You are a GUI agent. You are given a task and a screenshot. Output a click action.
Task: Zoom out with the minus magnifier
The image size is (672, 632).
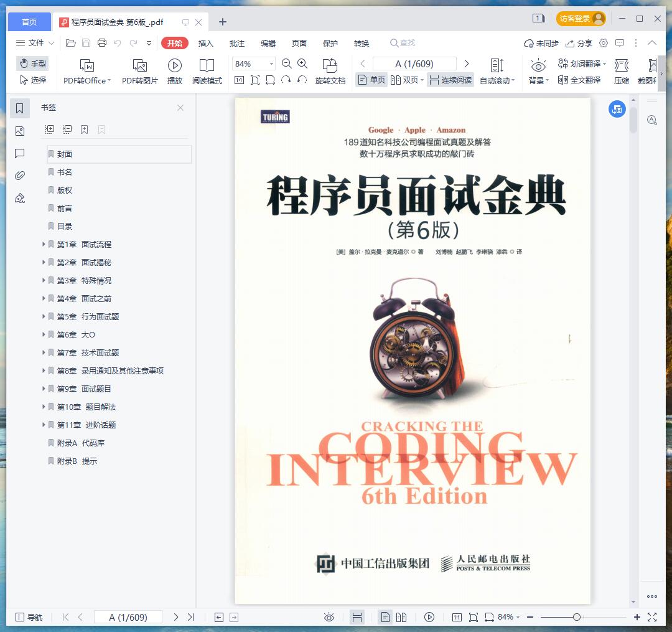tap(287, 64)
